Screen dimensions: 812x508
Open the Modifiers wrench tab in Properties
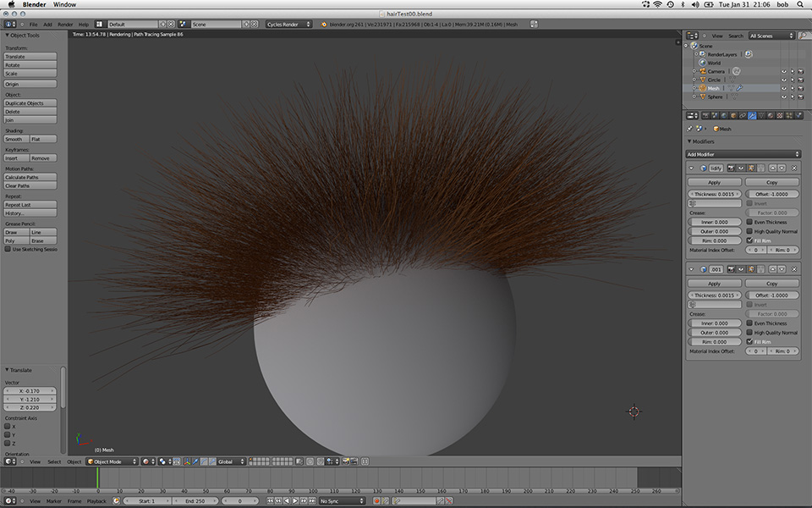(752, 115)
